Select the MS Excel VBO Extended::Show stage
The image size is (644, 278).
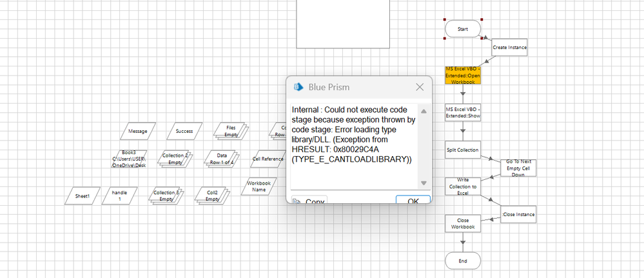[x=463, y=113]
